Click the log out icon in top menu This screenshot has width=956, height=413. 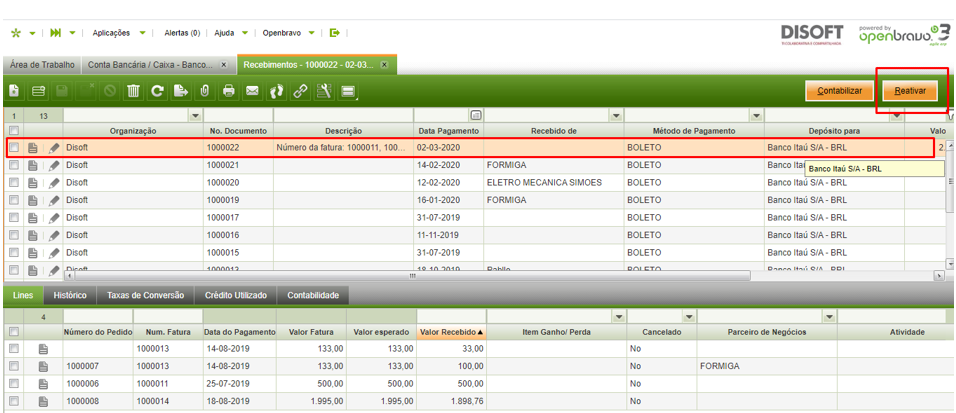(335, 33)
